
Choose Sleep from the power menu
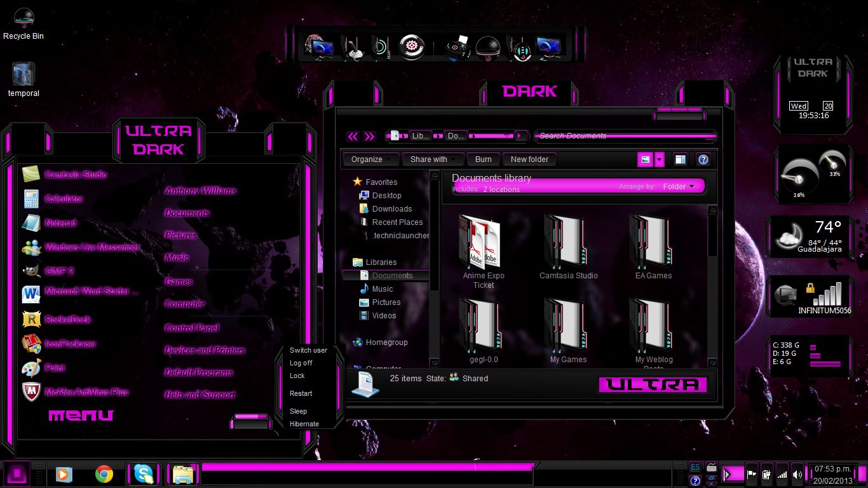[x=298, y=411]
